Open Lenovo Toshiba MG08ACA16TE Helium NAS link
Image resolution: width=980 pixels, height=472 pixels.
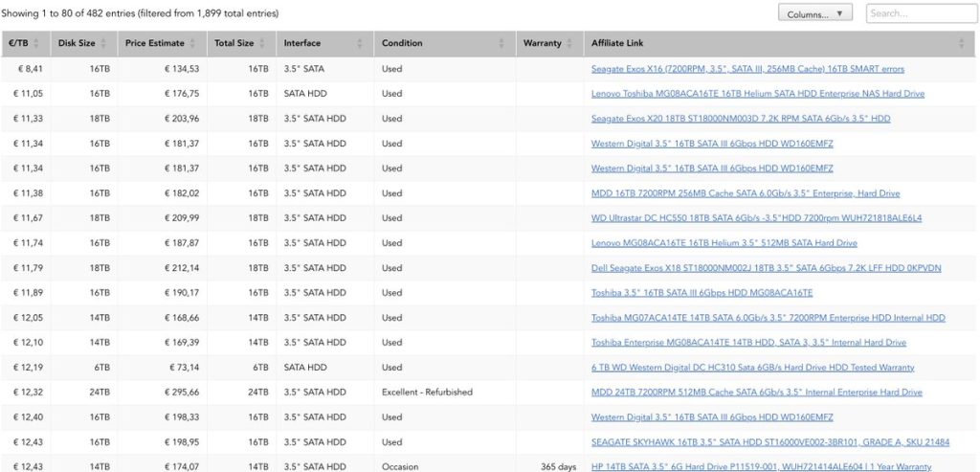758,94
